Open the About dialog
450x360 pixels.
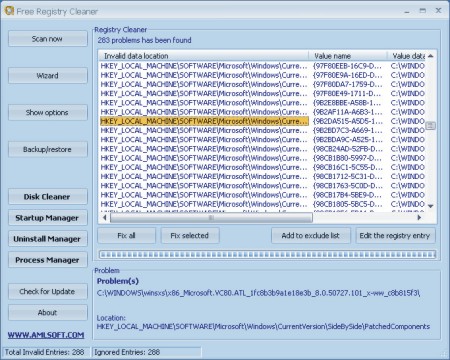pyautogui.click(x=48, y=313)
